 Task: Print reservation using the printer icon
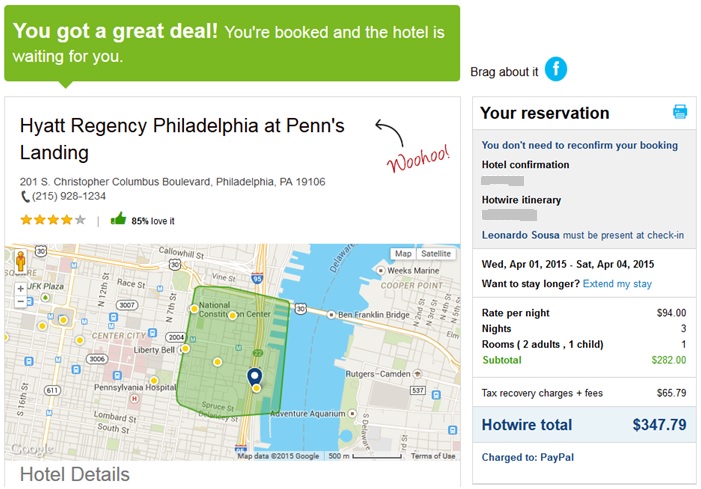[680, 111]
